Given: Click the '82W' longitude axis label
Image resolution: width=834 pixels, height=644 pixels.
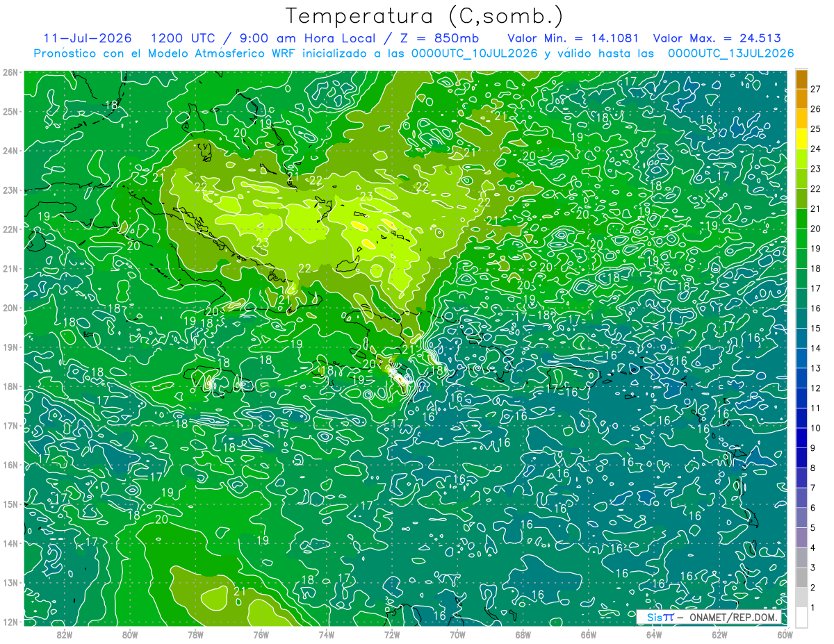Looking at the screenshot, I should pos(65,635).
